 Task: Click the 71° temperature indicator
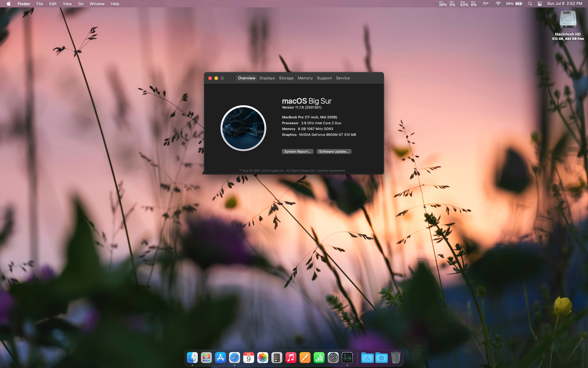click(x=486, y=4)
